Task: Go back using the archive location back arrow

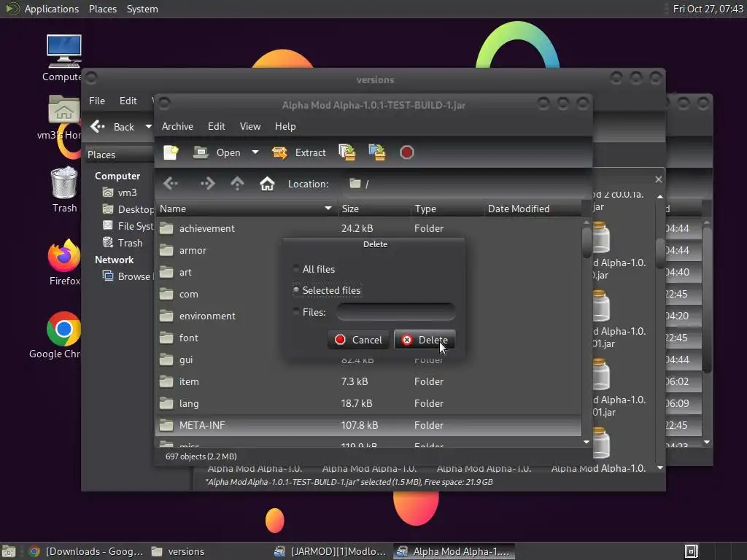Action: point(171,183)
